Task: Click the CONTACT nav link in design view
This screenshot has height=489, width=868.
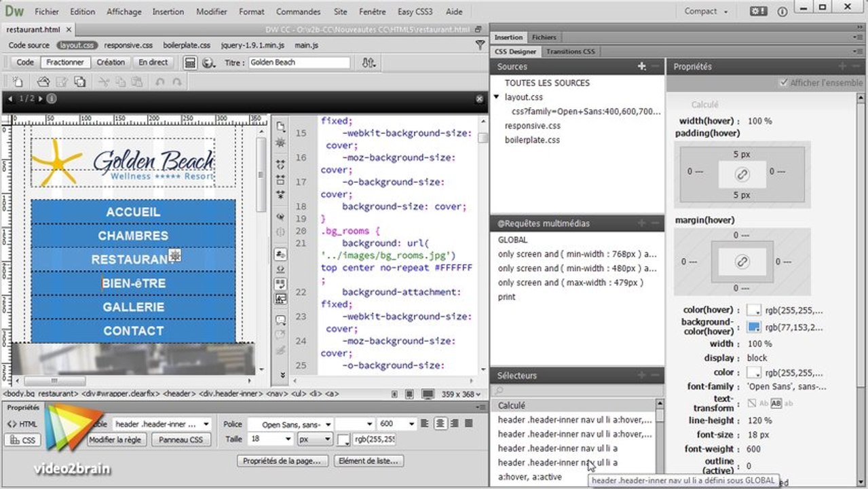Action: click(133, 331)
